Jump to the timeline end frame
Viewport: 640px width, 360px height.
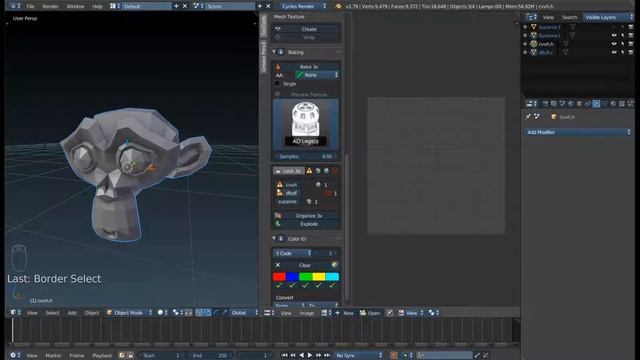click(327, 356)
